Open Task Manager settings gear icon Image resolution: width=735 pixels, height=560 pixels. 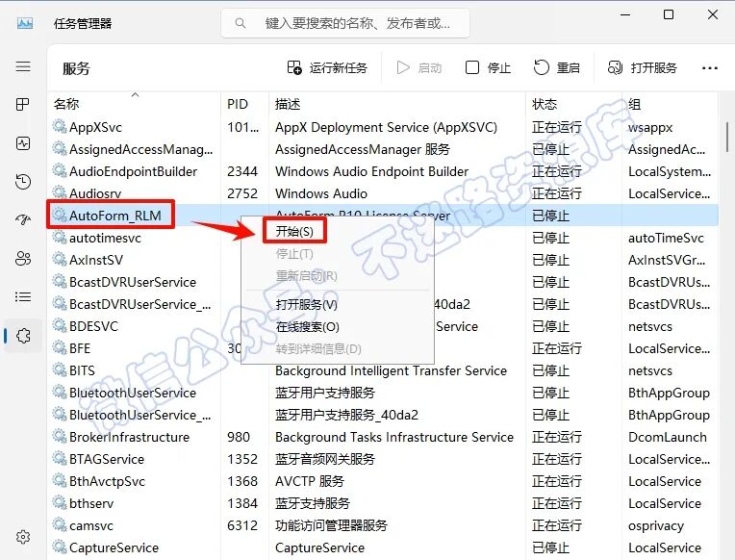click(x=23, y=537)
